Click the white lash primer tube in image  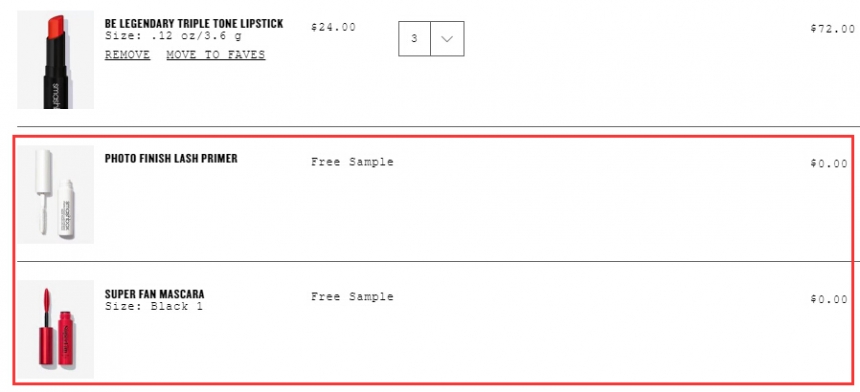[x=66, y=209]
